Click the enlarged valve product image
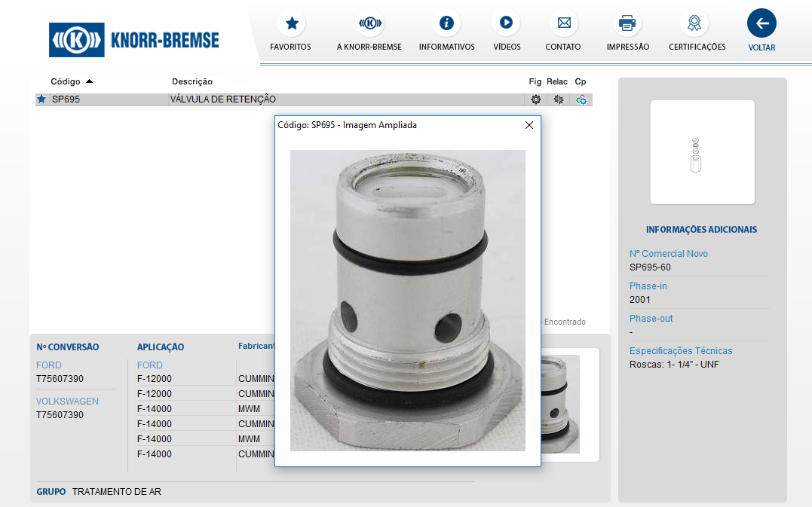This screenshot has height=507, width=812. click(407, 300)
